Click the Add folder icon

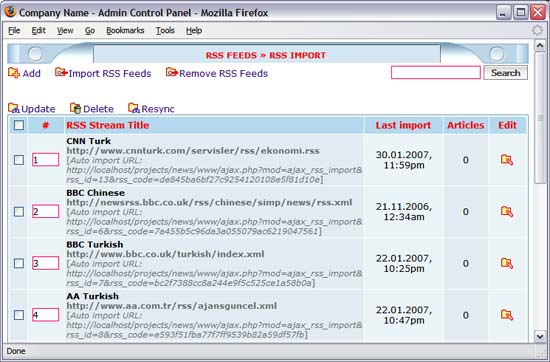click(x=14, y=73)
